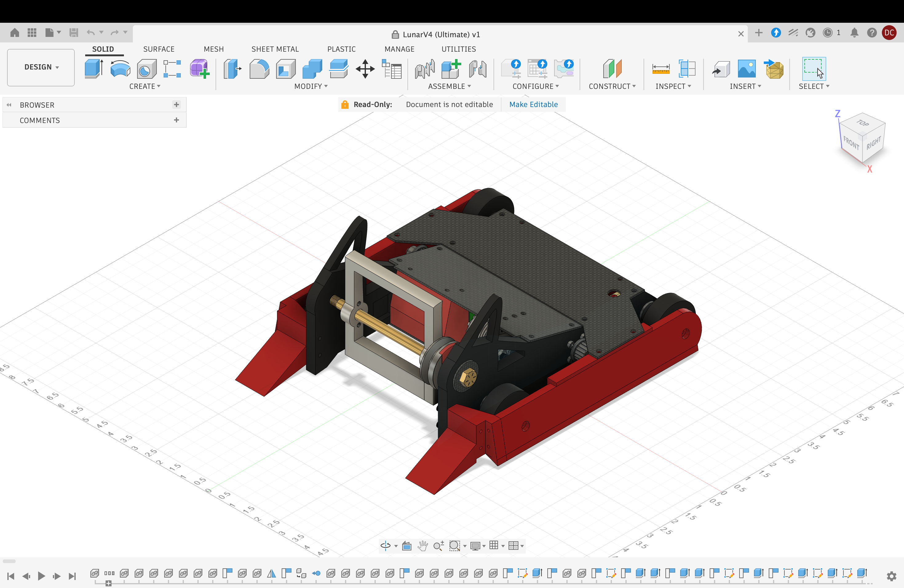Expand the CONFIGURE menu
Image resolution: width=904 pixels, height=588 pixels.
[536, 86]
